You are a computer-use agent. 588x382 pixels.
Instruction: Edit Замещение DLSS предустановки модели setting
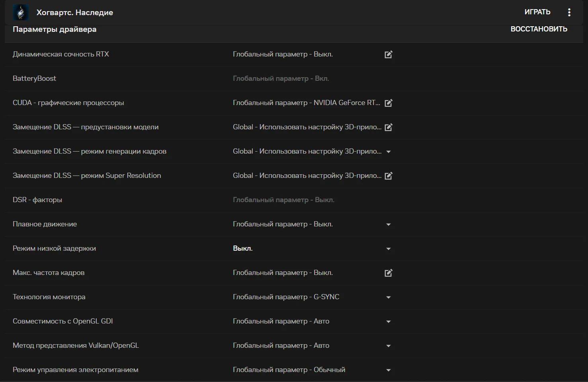388,127
